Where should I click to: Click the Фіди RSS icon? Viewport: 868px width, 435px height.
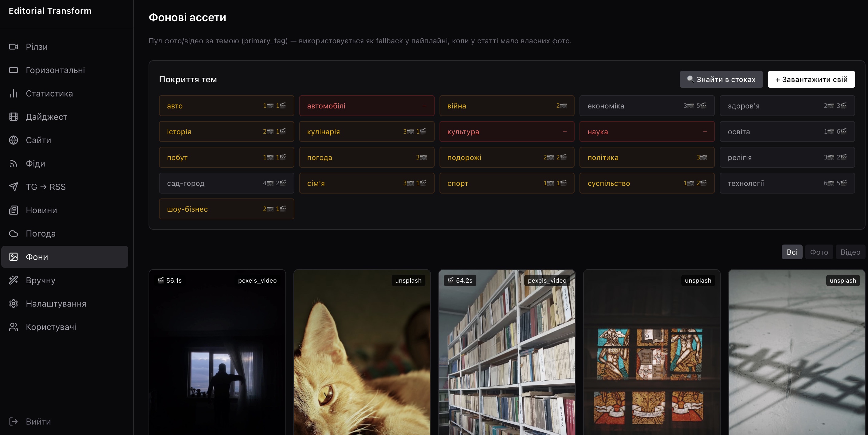(14, 163)
